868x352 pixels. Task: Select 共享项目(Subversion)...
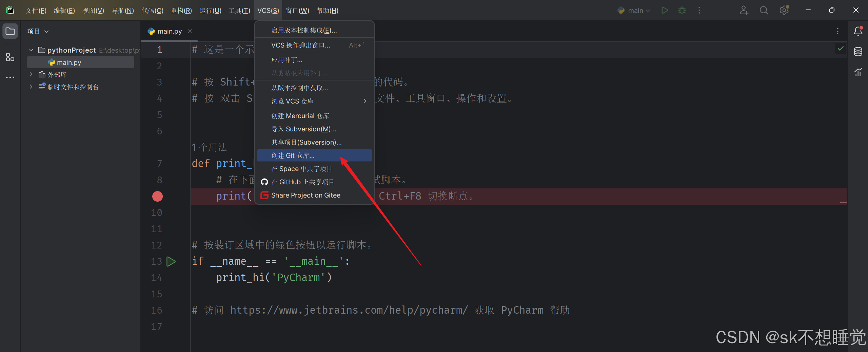pos(315,142)
